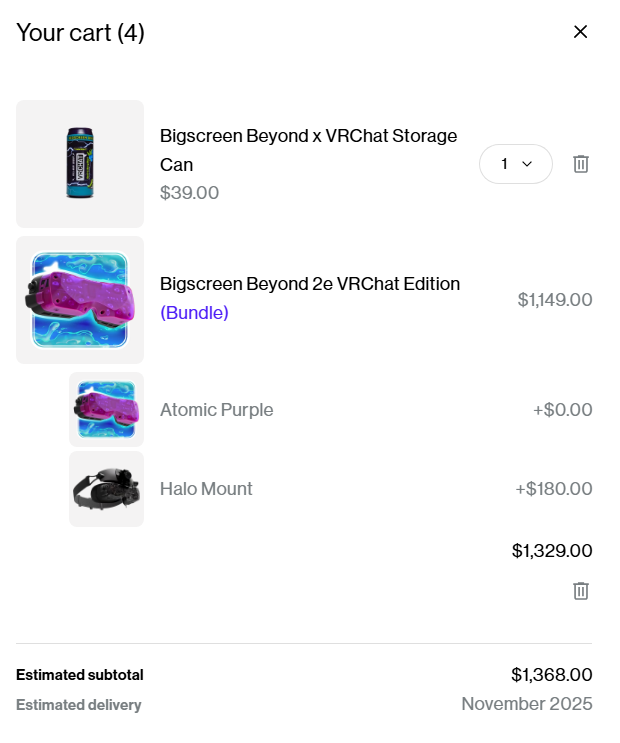Click the Bigscreen Beyond 2e bundle image
Screen dimensions: 620x743
tap(80, 300)
